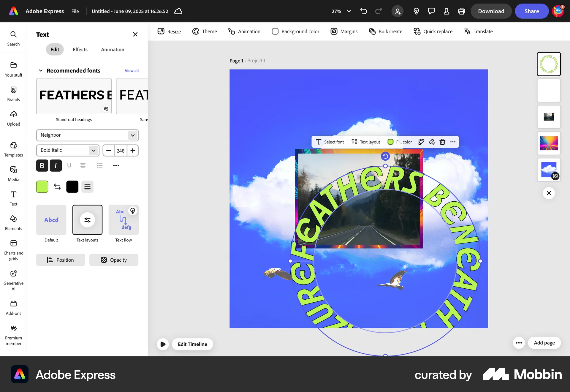The width and height of the screenshot is (570, 392).
Task: Select Quick replace in the top toolbar
Action: 433,31
